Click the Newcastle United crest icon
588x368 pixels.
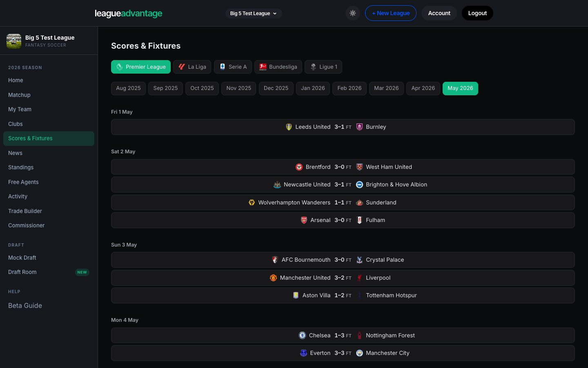pyautogui.click(x=277, y=184)
